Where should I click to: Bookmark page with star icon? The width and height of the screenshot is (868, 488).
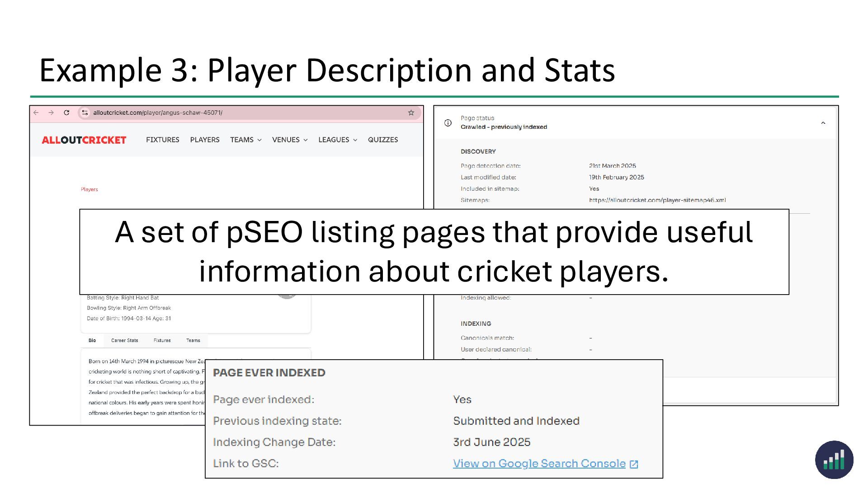(x=411, y=113)
